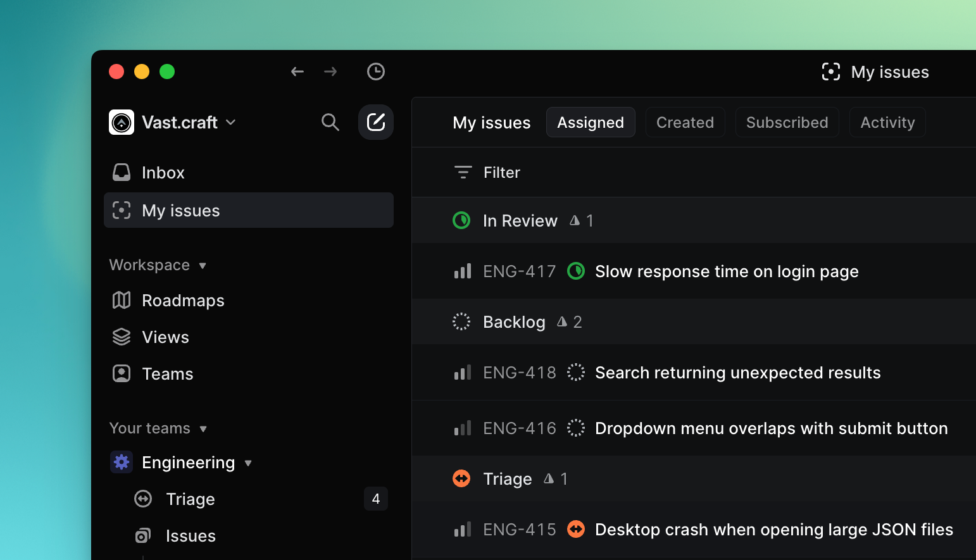
Task: Expand the Engineering team chevron
Action: pos(247,463)
